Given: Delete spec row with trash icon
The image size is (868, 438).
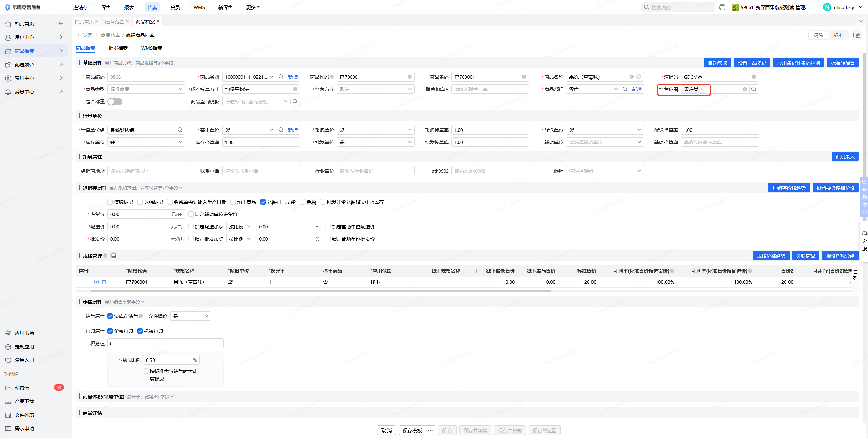Looking at the screenshot, I should (104, 282).
